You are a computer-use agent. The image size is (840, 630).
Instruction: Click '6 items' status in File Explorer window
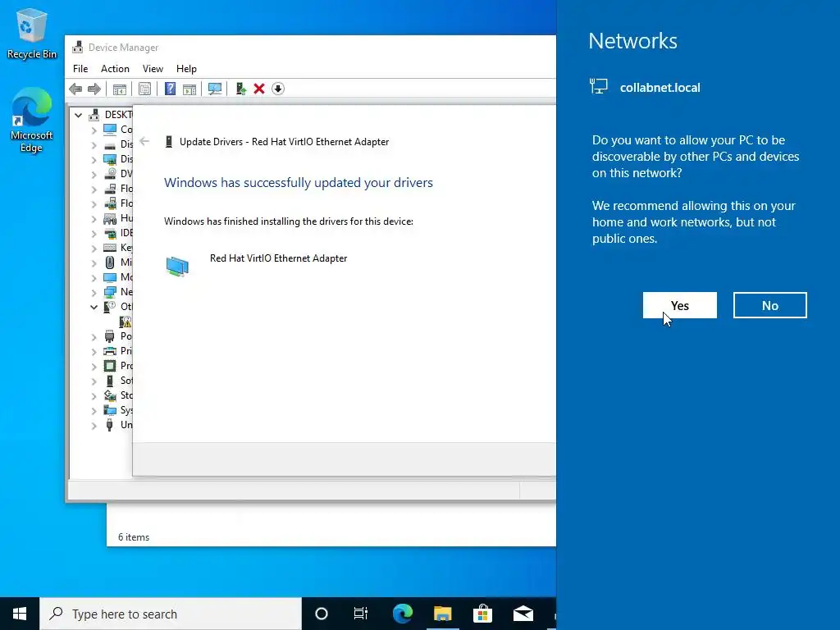click(134, 537)
